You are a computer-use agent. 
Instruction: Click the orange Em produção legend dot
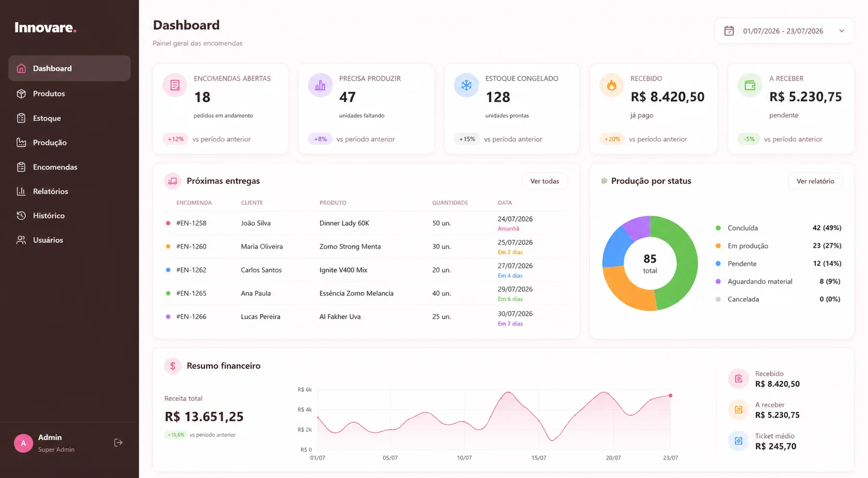pyautogui.click(x=718, y=246)
